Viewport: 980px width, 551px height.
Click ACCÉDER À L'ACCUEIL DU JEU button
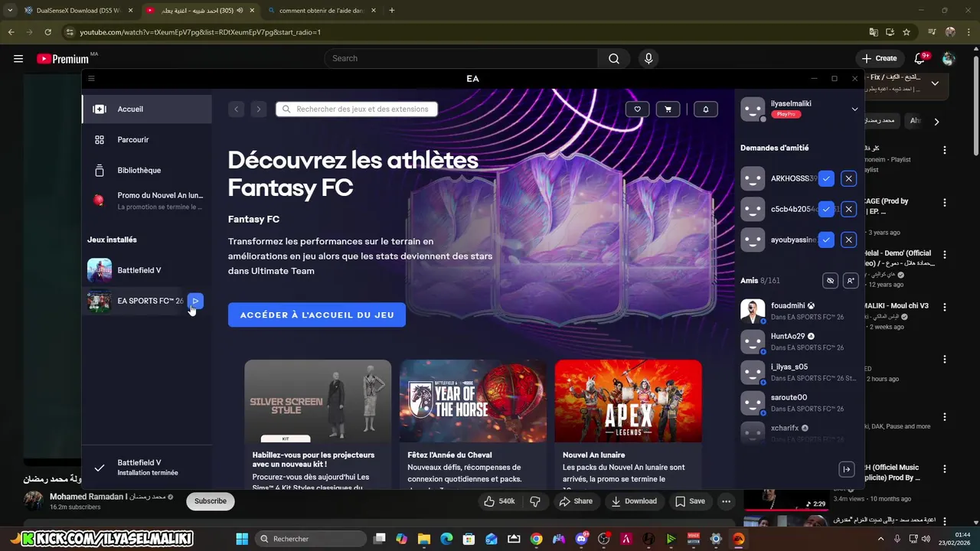tap(317, 315)
